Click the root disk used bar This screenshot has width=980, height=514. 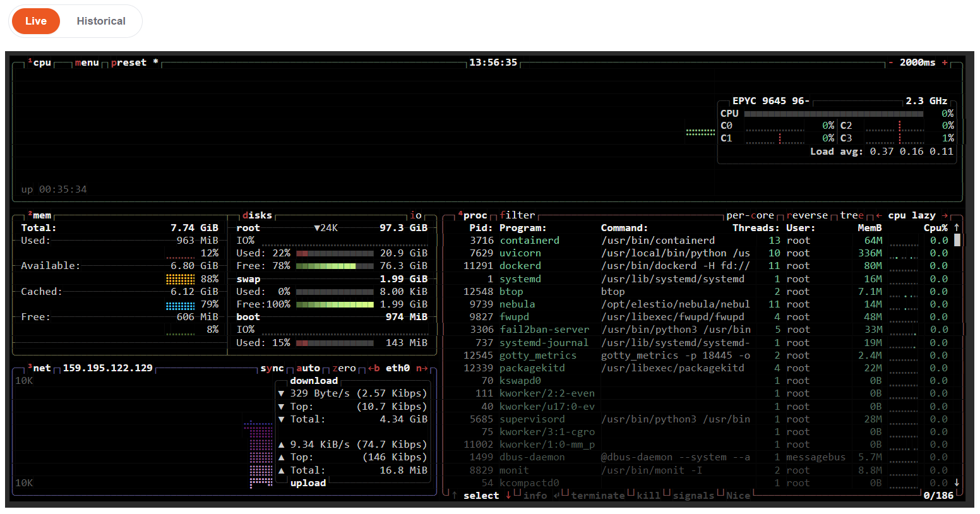pos(335,253)
